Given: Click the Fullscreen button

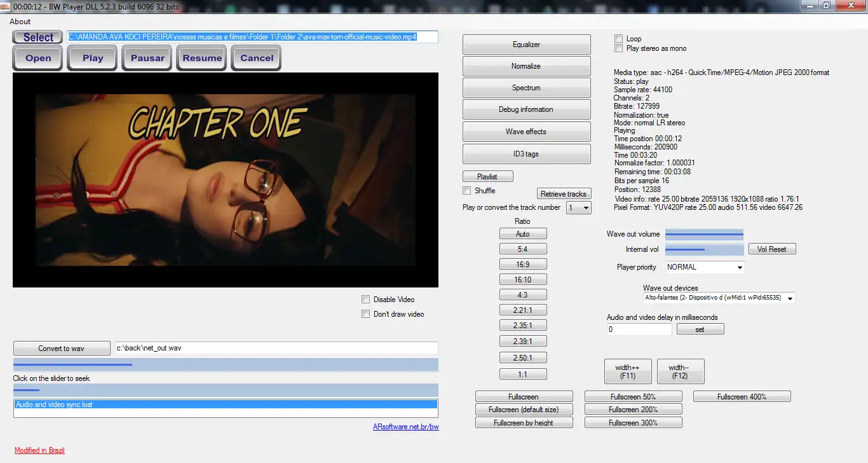Looking at the screenshot, I should pos(524,397).
